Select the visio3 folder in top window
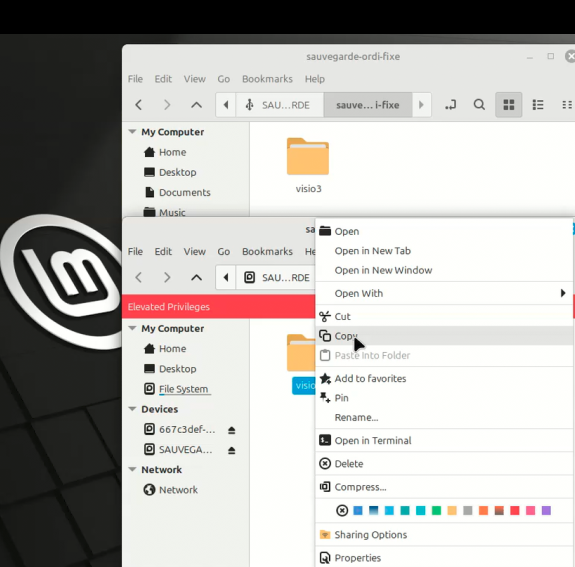 click(308, 165)
